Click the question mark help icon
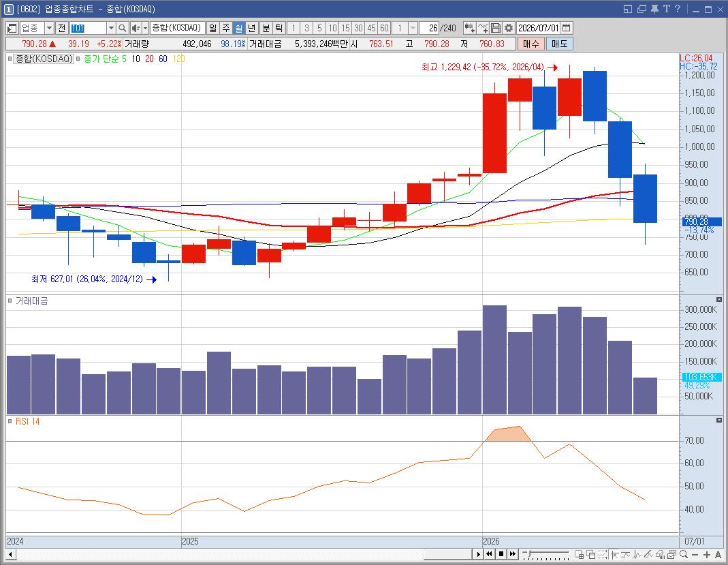 [x=678, y=9]
